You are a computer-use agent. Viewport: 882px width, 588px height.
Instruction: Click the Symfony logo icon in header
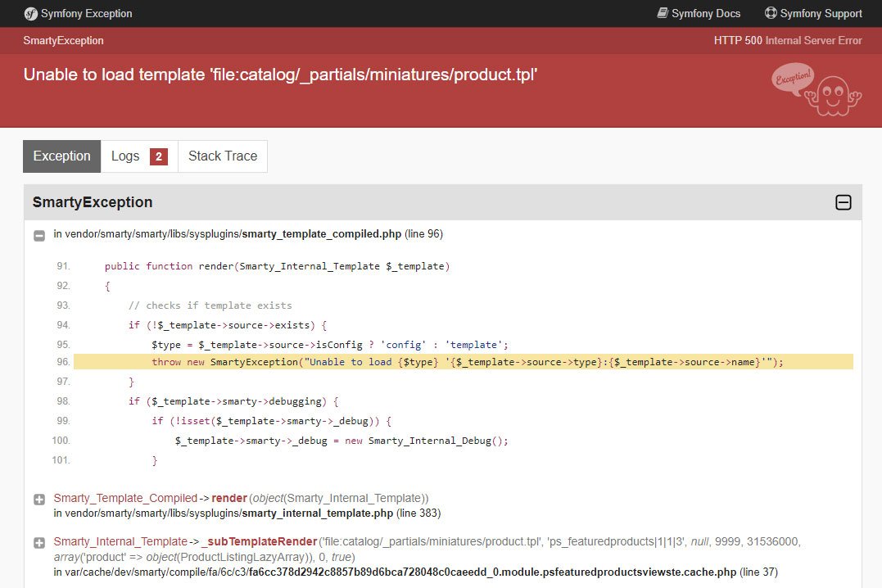click(31, 13)
